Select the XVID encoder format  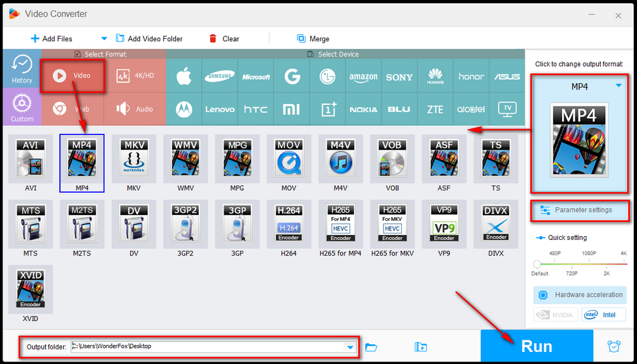31,290
